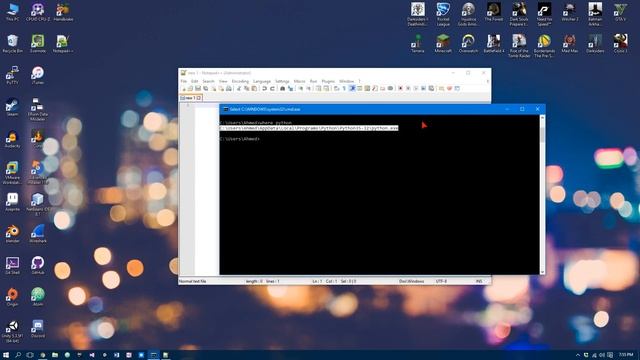Open The Forest desktop shortcut

pyautogui.click(x=493, y=12)
